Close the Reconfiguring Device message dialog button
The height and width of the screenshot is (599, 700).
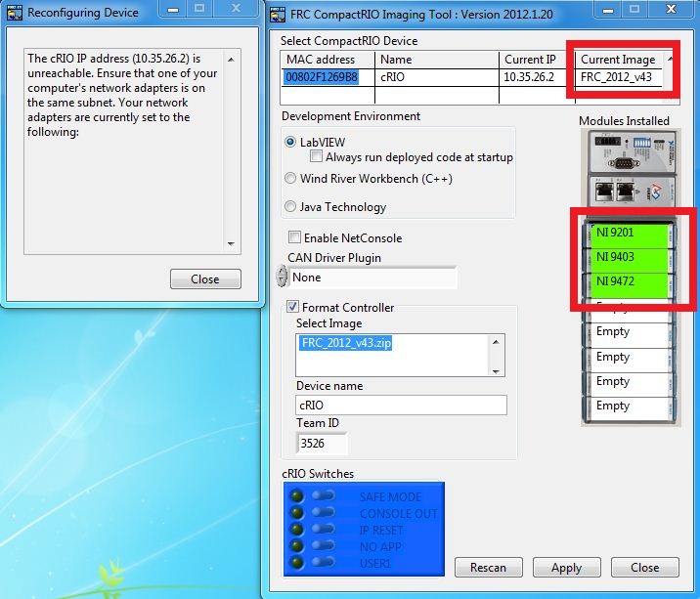(205, 278)
